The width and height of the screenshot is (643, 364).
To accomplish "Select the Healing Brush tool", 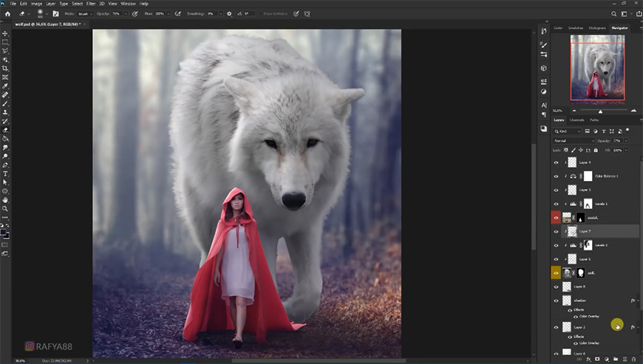I will [x=5, y=95].
